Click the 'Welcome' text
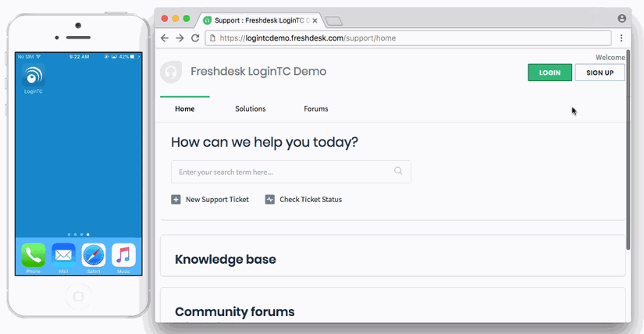Viewport: 644px width, 334px height. pos(610,58)
